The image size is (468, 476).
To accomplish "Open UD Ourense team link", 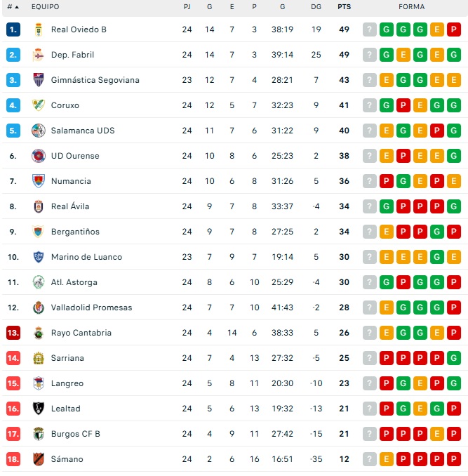I will [x=75, y=156].
